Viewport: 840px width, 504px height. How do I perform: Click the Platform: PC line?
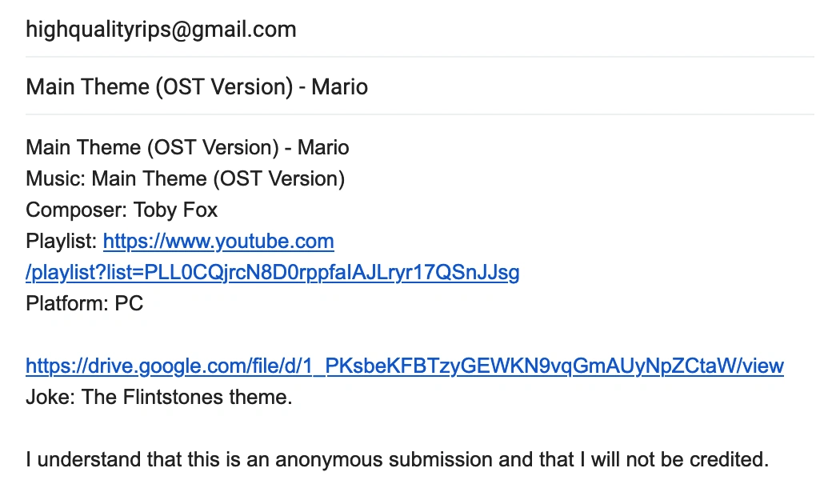pos(84,304)
